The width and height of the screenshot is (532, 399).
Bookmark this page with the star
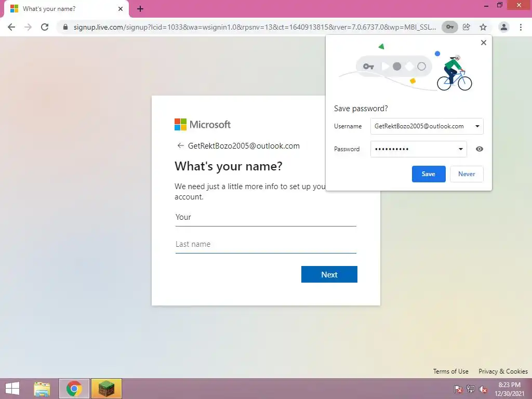(x=483, y=27)
